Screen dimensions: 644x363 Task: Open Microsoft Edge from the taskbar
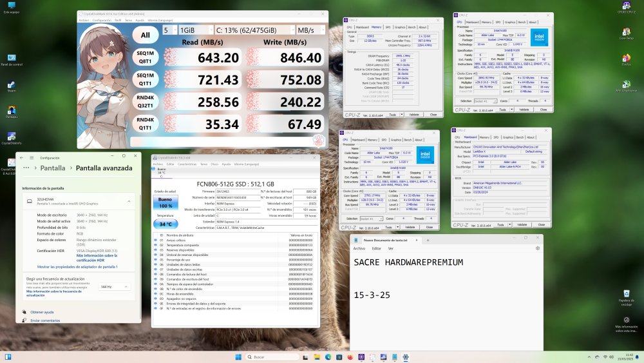pos(328,357)
